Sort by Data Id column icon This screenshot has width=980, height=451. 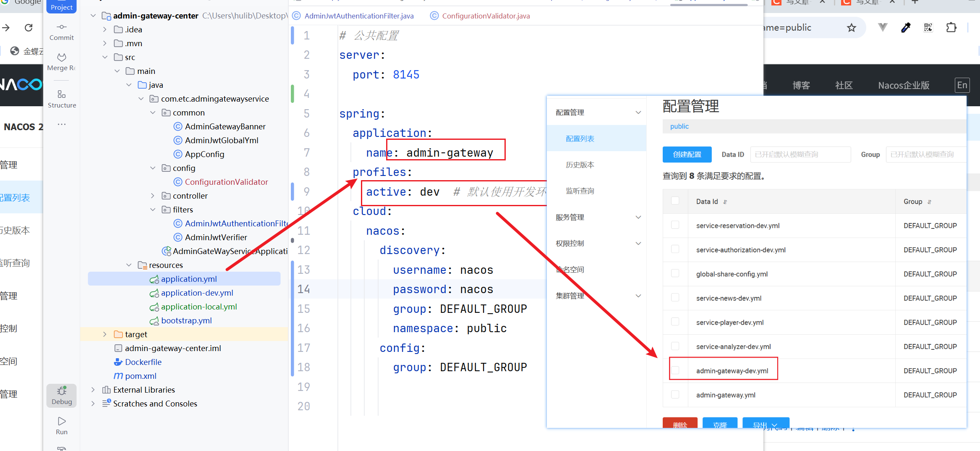(x=725, y=202)
